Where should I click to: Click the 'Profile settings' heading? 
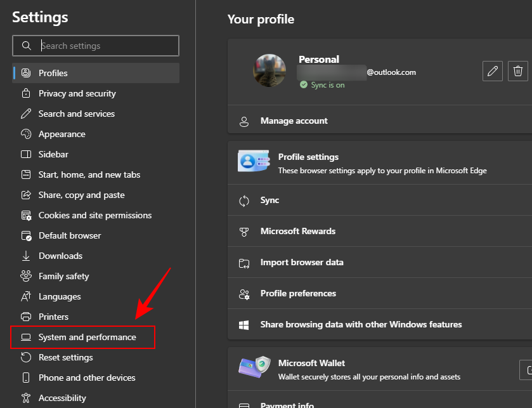point(308,157)
